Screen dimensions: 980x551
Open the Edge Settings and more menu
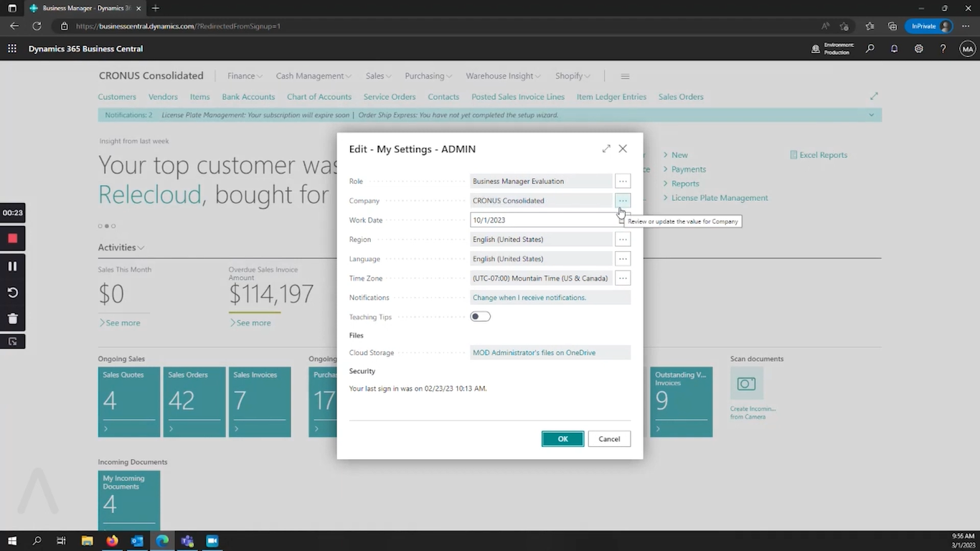tap(966, 26)
